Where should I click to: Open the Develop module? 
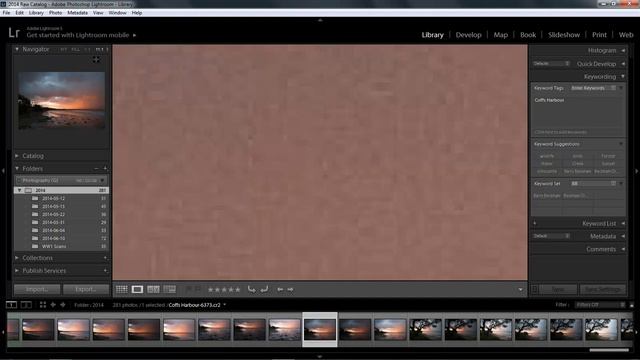[469, 35]
